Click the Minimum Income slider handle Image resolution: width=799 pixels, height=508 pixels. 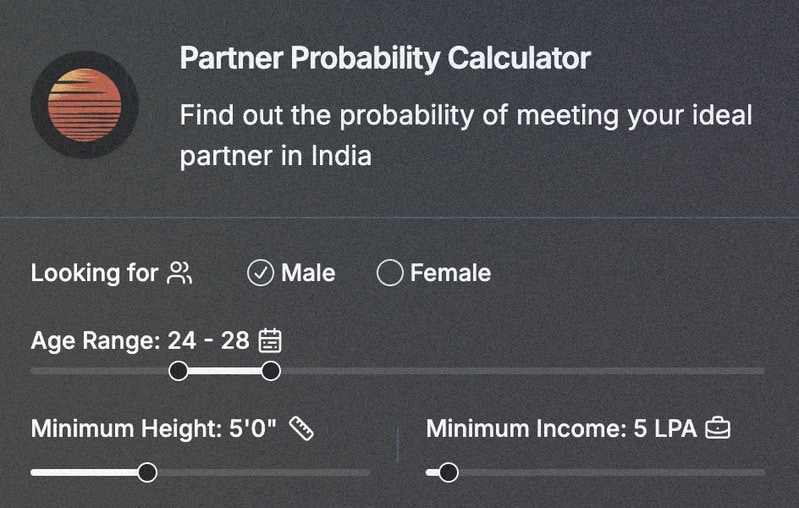coord(448,472)
